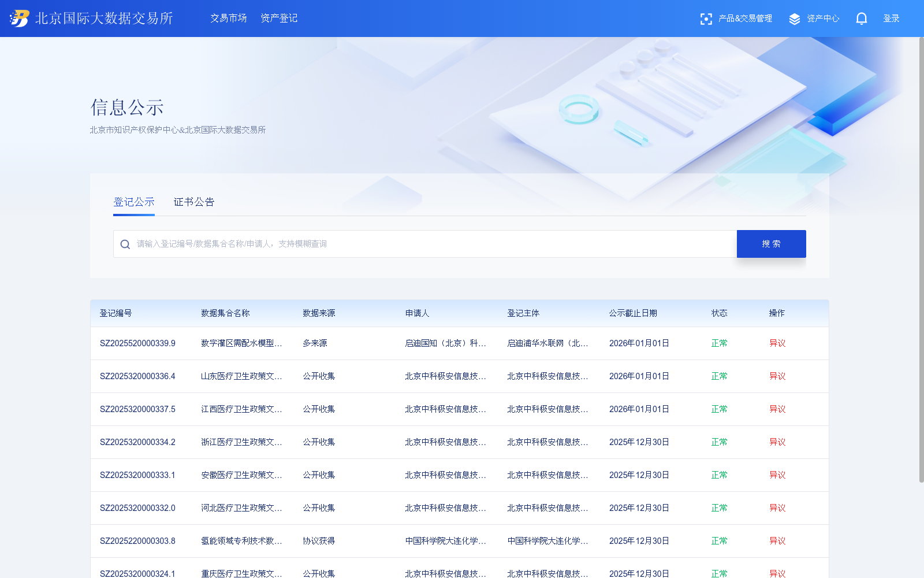924x578 pixels.
Task: Select the 登记公示 tab
Action: pos(133,202)
